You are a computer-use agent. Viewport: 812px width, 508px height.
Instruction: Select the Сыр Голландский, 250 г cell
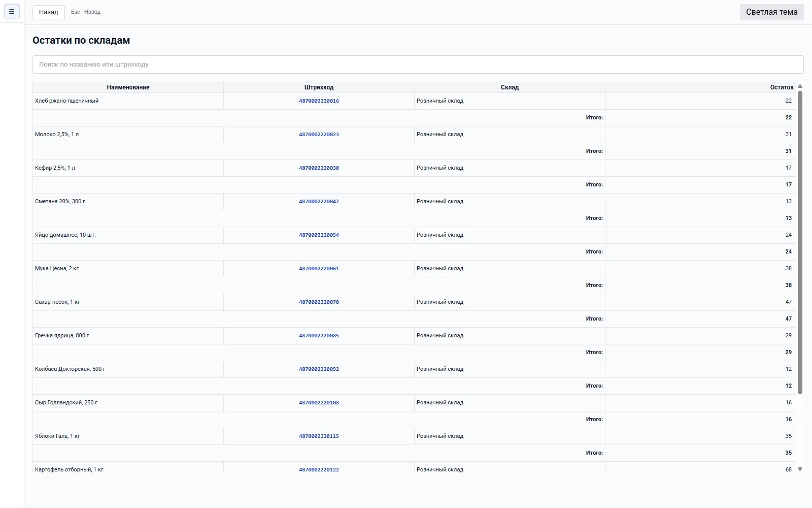tap(128, 402)
